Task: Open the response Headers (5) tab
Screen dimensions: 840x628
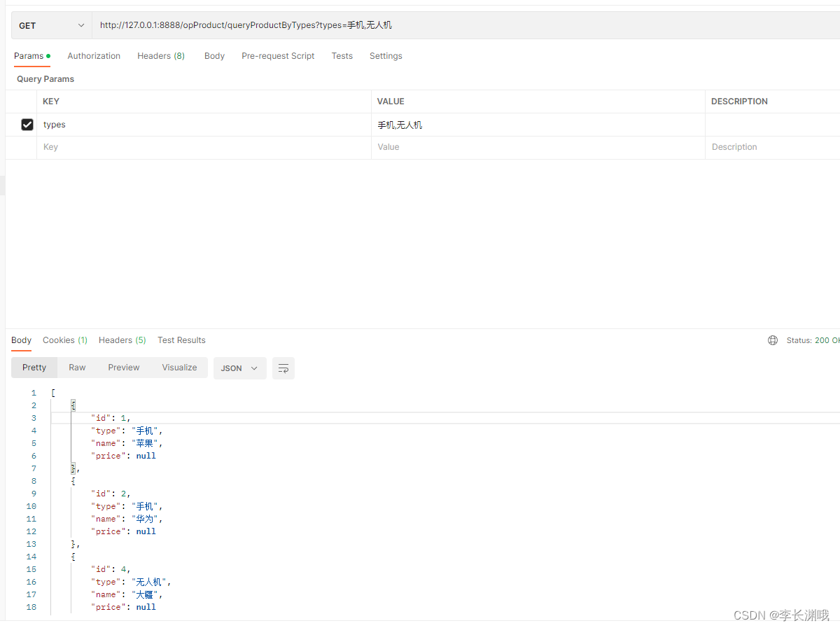Action: pos(122,340)
